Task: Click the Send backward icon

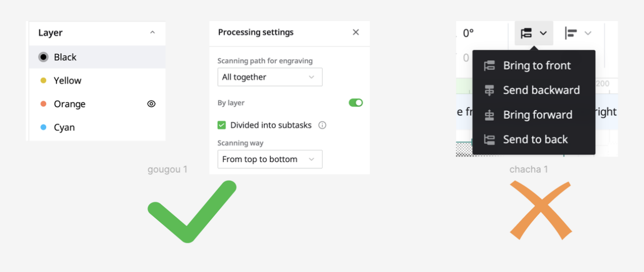Action: (490, 90)
